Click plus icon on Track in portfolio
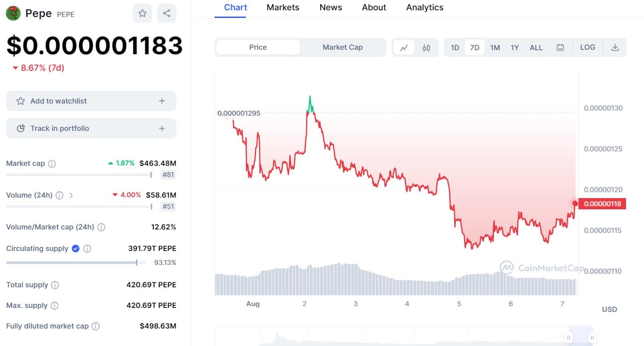Screen dimensions: 644x346 click(162, 129)
